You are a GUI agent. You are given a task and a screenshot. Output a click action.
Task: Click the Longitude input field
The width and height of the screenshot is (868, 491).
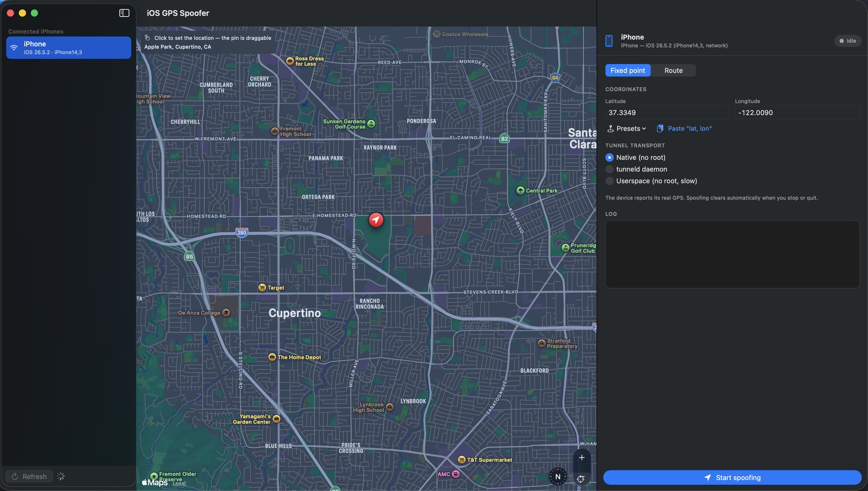coord(797,113)
